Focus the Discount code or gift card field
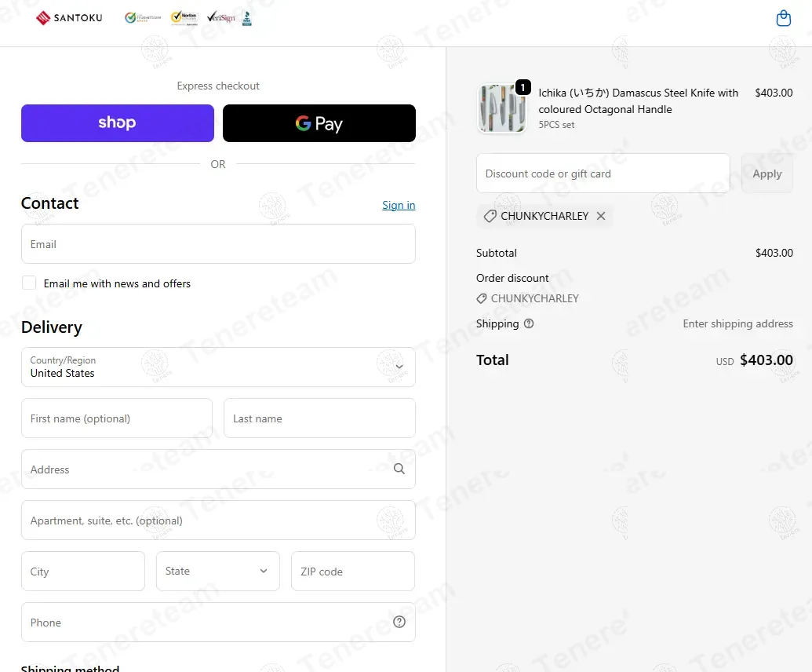 tap(603, 173)
